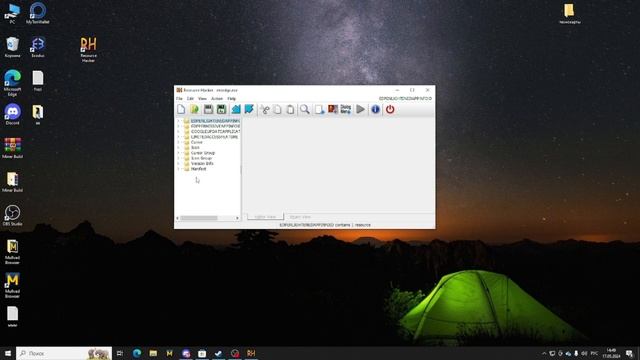Expand the Cursor Group tree node arrow
This screenshot has height=360, width=640.
coord(178,153)
